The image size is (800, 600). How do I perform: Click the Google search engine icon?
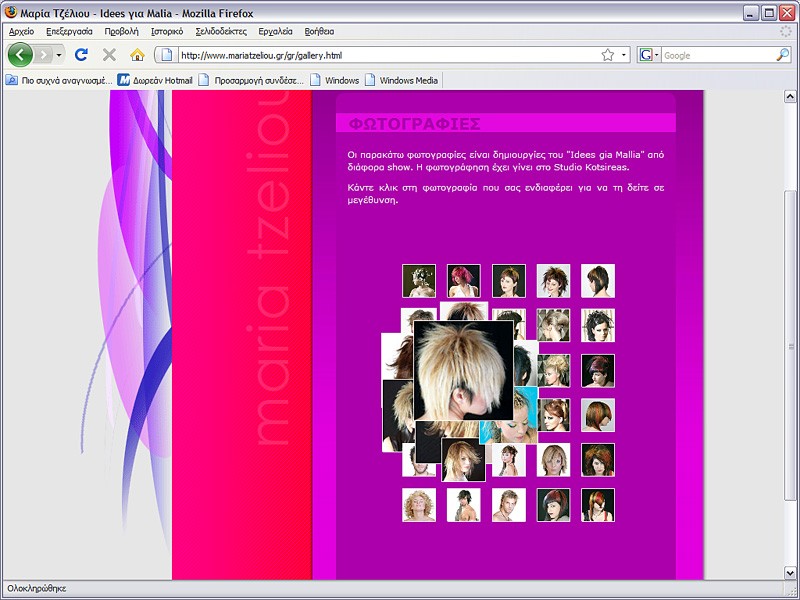tap(646, 55)
